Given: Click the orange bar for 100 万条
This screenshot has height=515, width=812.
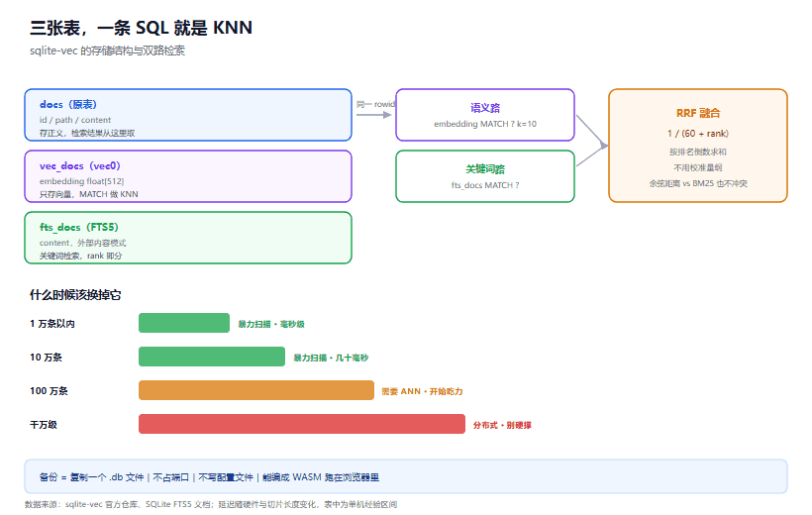Looking at the screenshot, I should coord(256,390).
